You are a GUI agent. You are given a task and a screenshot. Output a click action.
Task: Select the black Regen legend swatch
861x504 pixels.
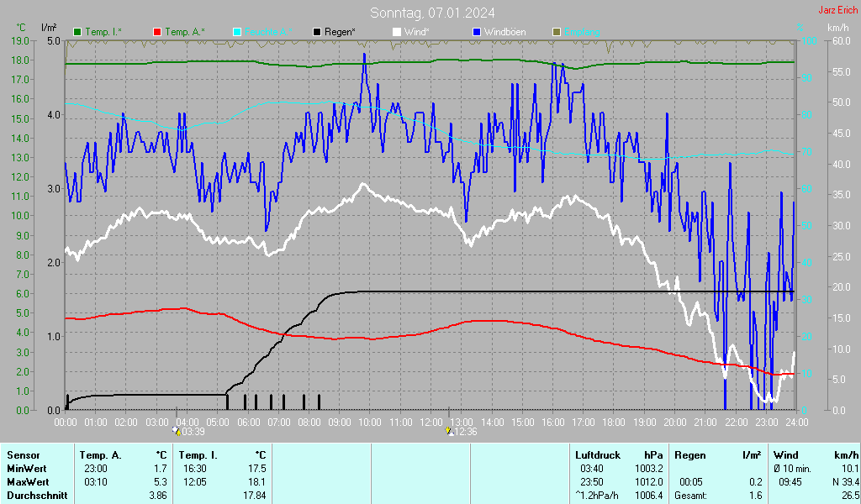coord(317,32)
